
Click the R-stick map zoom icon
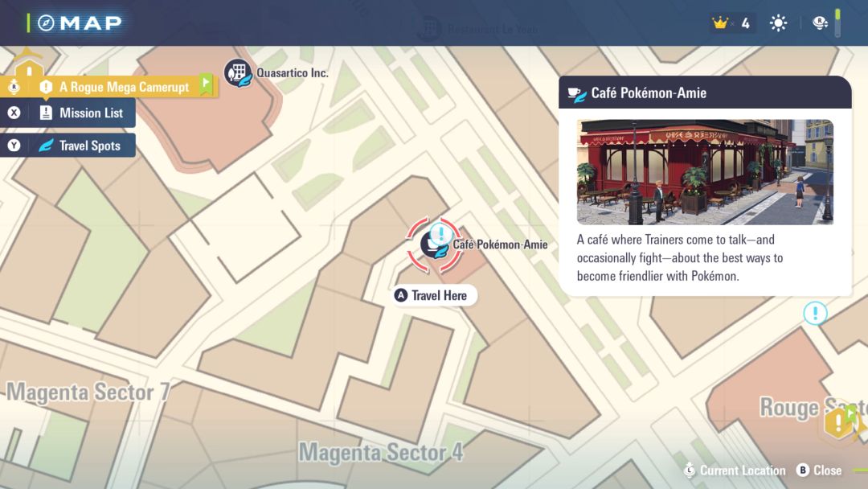click(x=821, y=23)
